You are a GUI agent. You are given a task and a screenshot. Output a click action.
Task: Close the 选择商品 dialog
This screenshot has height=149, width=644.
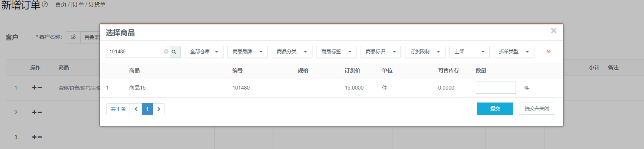(x=554, y=30)
